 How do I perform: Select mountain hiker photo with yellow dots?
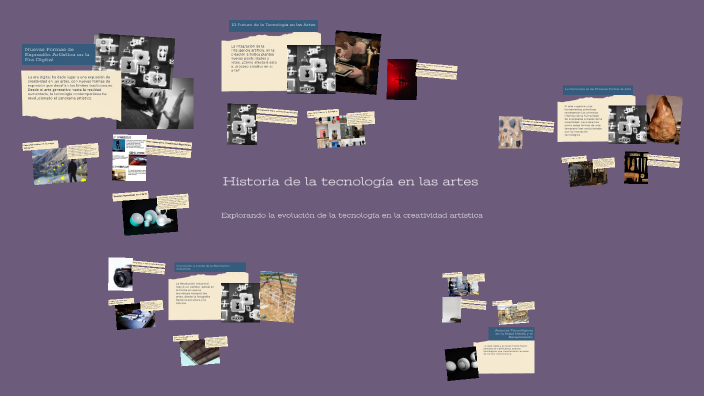60,166
